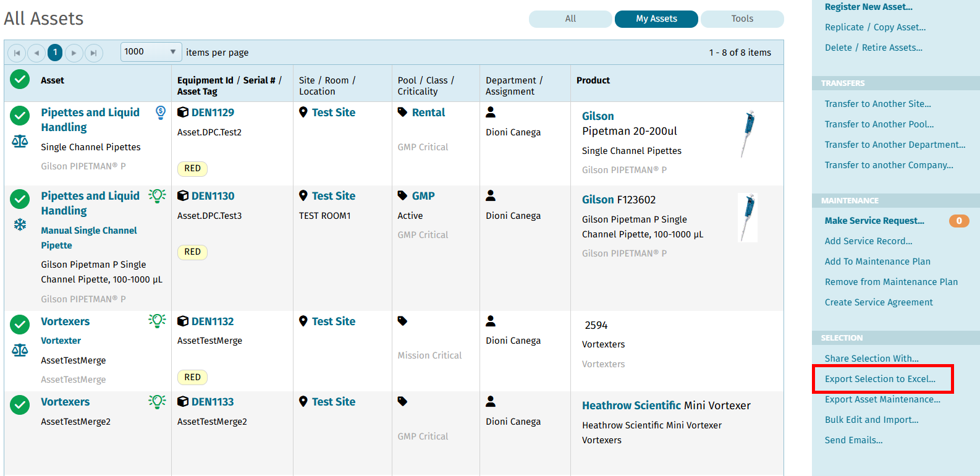Image resolution: width=980 pixels, height=476 pixels.
Task: Click the balance scale icon in DEN1129 row
Action: click(x=20, y=142)
